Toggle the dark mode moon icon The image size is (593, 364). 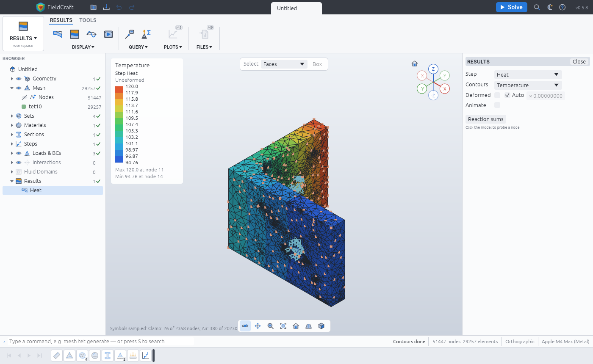(550, 7)
